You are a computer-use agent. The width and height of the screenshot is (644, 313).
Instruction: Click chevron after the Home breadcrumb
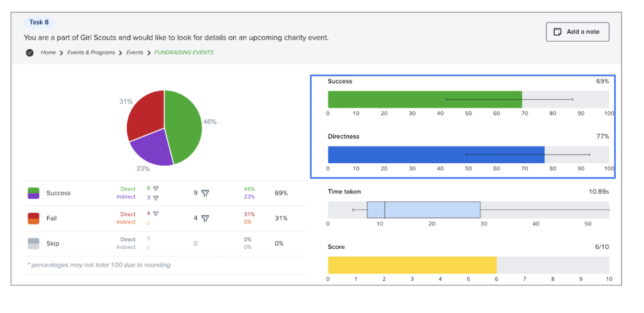pyautogui.click(x=61, y=53)
